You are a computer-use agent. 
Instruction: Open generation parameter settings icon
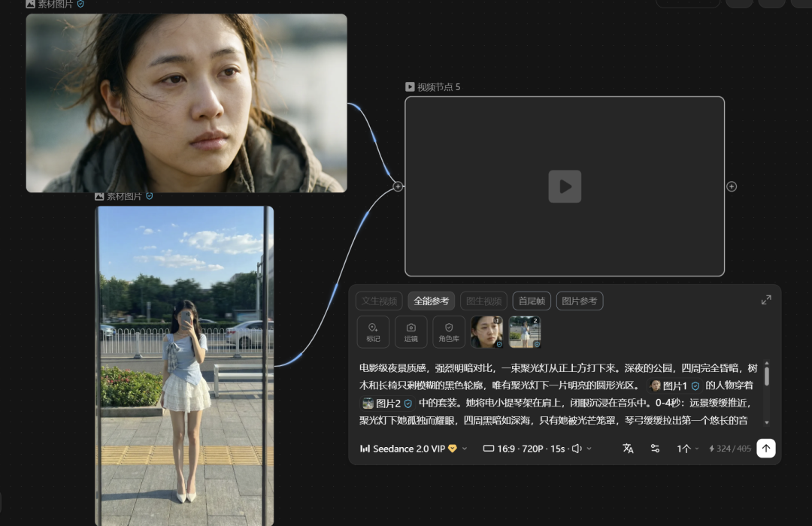[655, 448]
